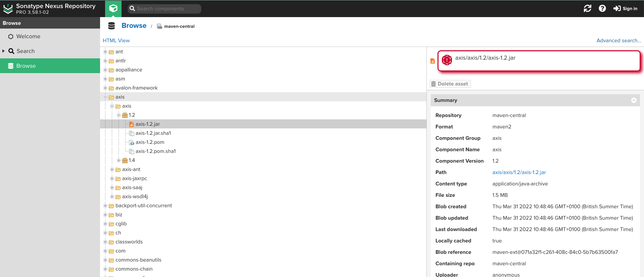The image size is (644, 277).
Task: Select axis-1.2.jar in the tree
Action: coord(263,124)
